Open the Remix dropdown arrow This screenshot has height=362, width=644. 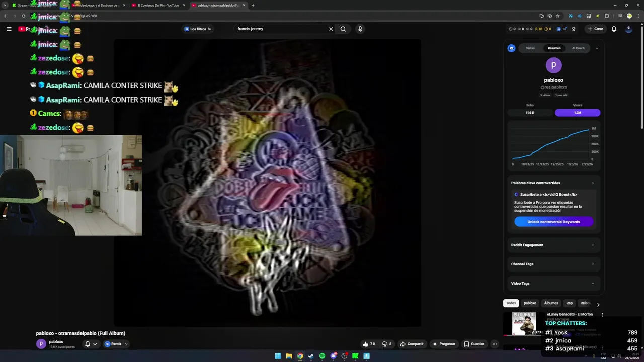[126, 344]
